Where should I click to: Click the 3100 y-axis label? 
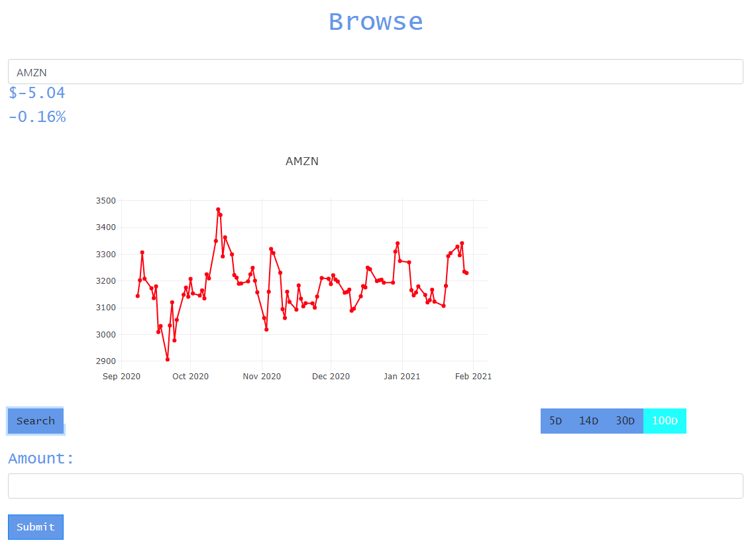105,307
